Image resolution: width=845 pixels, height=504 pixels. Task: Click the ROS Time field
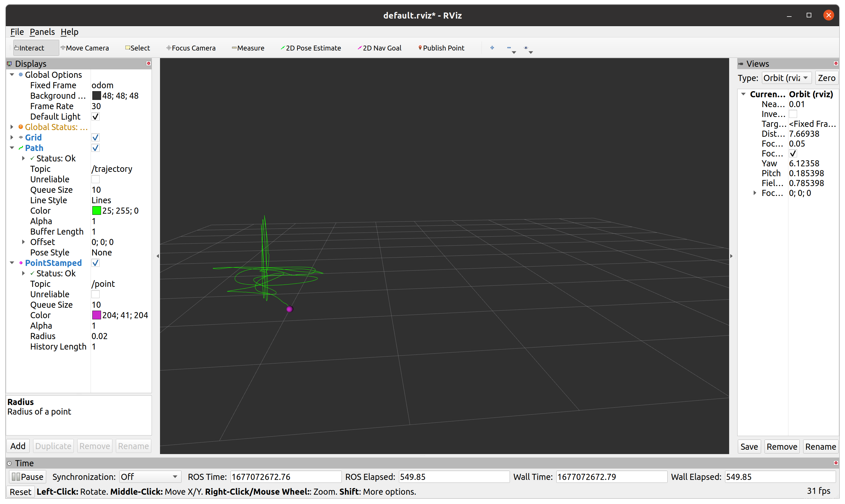click(286, 476)
